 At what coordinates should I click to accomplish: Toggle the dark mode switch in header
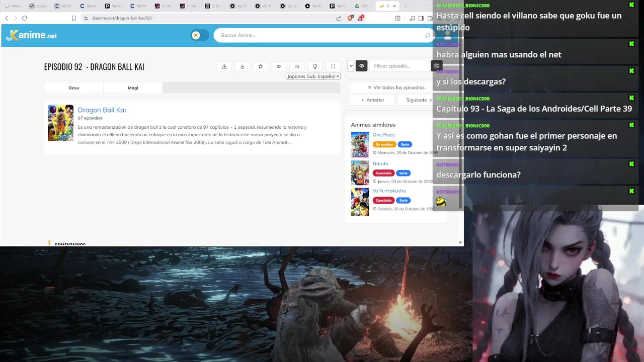(199, 35)
